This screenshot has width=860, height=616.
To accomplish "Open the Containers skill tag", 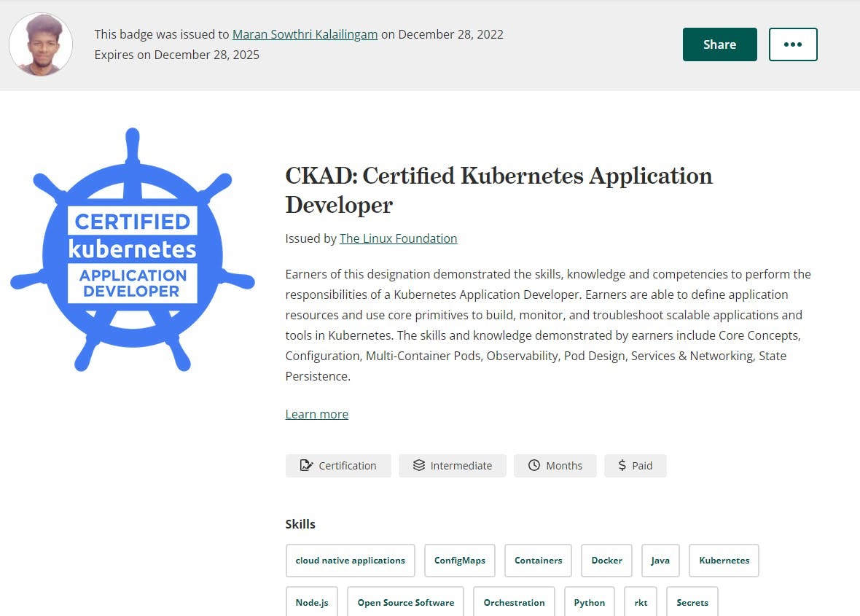I will point(538,561).
